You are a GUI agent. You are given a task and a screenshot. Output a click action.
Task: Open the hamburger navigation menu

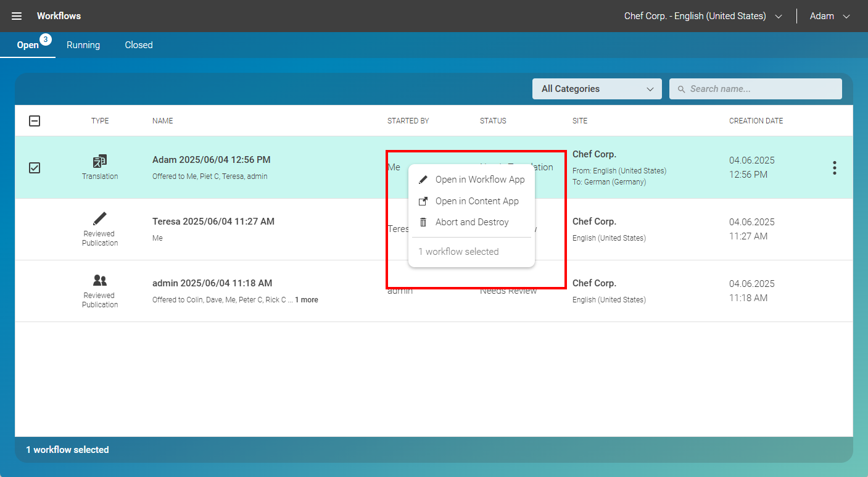(16, 16)
